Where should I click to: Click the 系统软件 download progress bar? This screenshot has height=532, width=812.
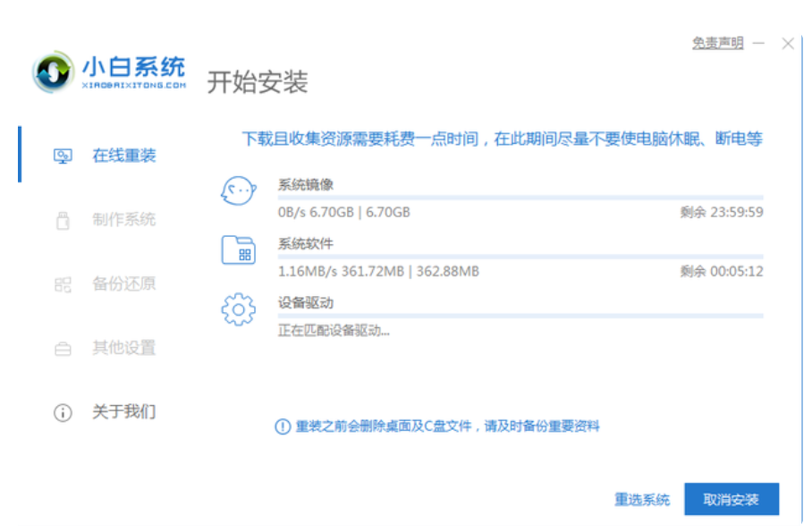tap(520, 256)
